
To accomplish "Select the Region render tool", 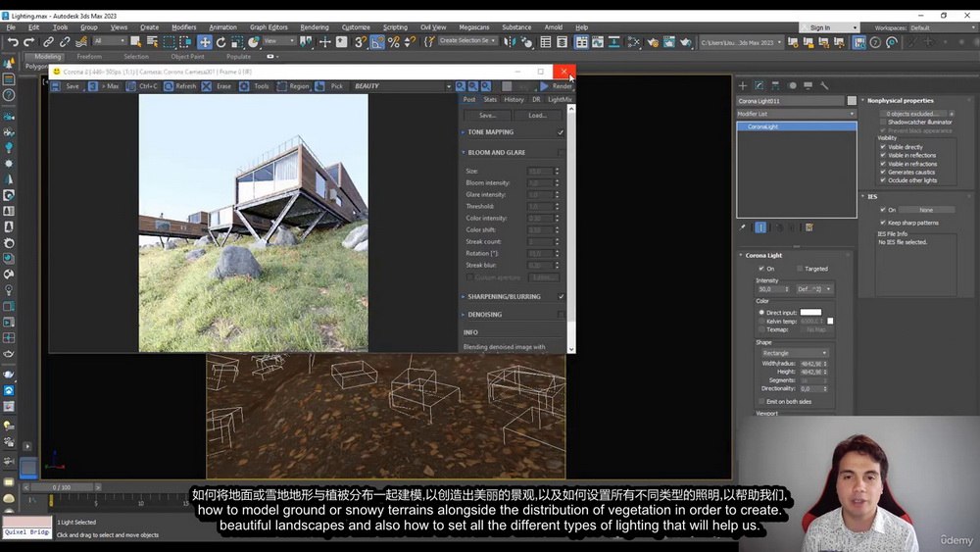I will [x=294, y=86].
